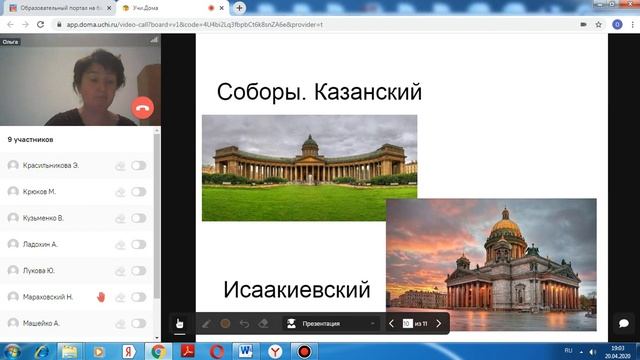Toggle the switch for Лукова Ю.
The image size is (640, 360).
(x=139, y=271)
